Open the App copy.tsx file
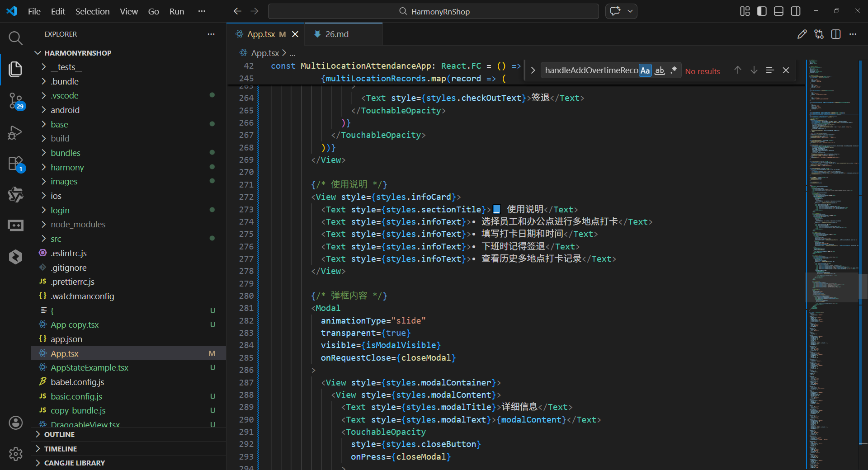Image resolution: width=868 pixels, height=470 pixels. tap(129, 324)
